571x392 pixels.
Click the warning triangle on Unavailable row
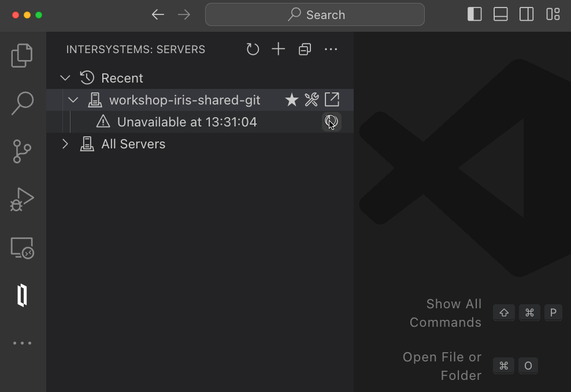pyautogui.click(x=103, y=121)
